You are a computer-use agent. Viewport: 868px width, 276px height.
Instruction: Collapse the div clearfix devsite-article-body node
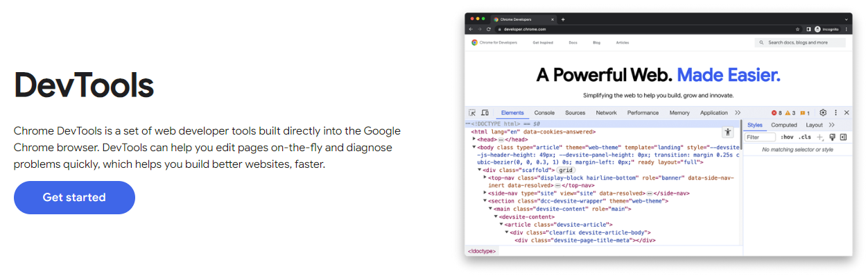(507, 232)
